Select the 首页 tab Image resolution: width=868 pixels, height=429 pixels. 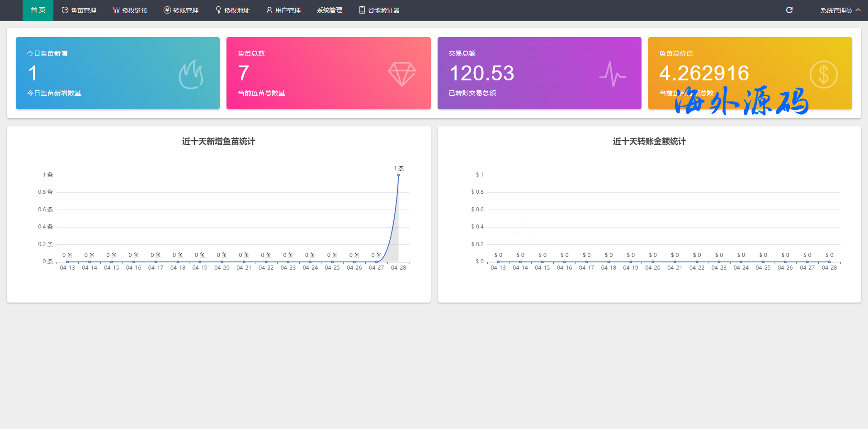(x=38, y=10)
